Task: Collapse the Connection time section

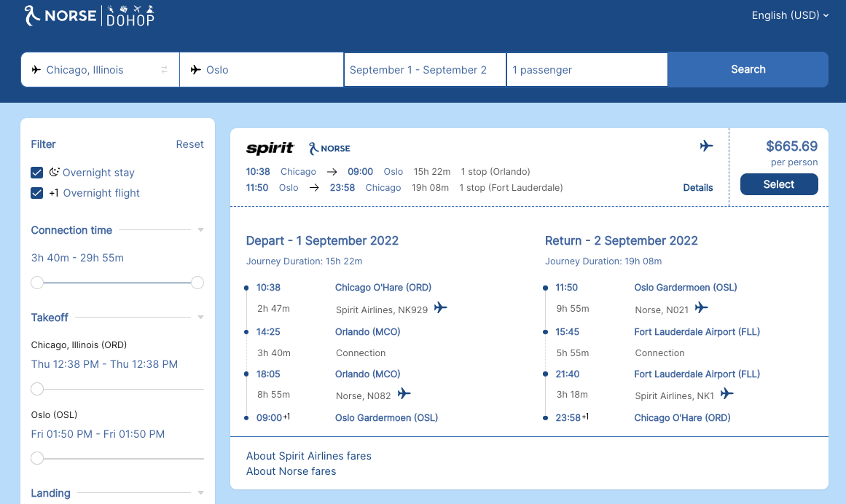Action: [x=200, y=230]
